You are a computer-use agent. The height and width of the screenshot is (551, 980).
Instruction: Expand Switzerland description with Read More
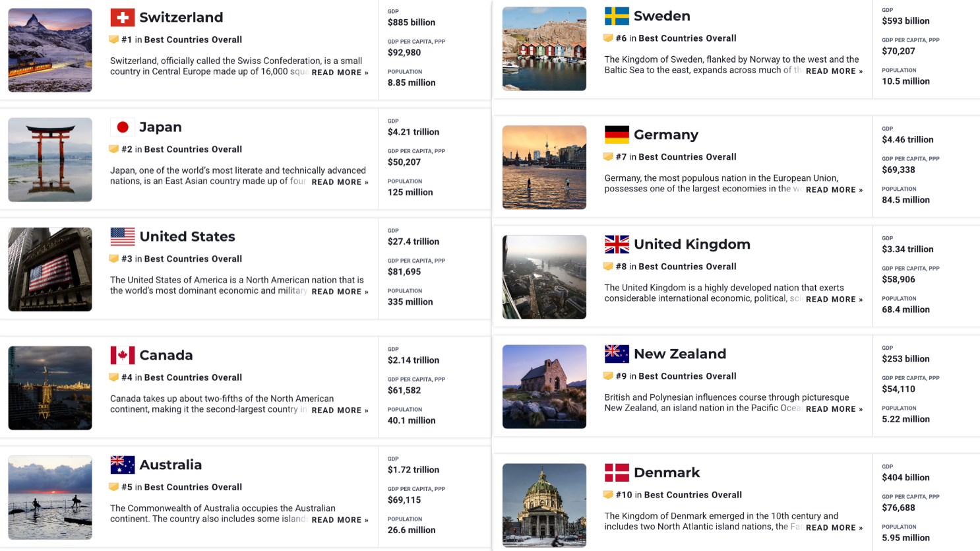[340, 73]
